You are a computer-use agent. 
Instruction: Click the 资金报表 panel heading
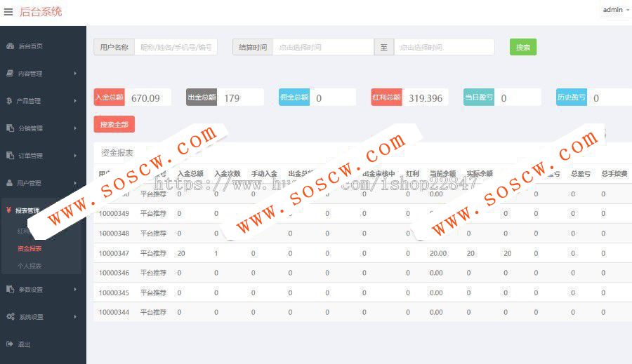click(117, 153)
